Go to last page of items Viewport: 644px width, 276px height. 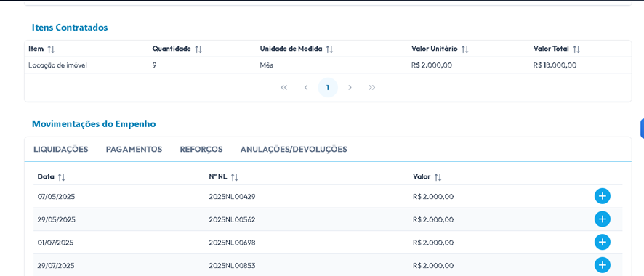tap(371, 87)
